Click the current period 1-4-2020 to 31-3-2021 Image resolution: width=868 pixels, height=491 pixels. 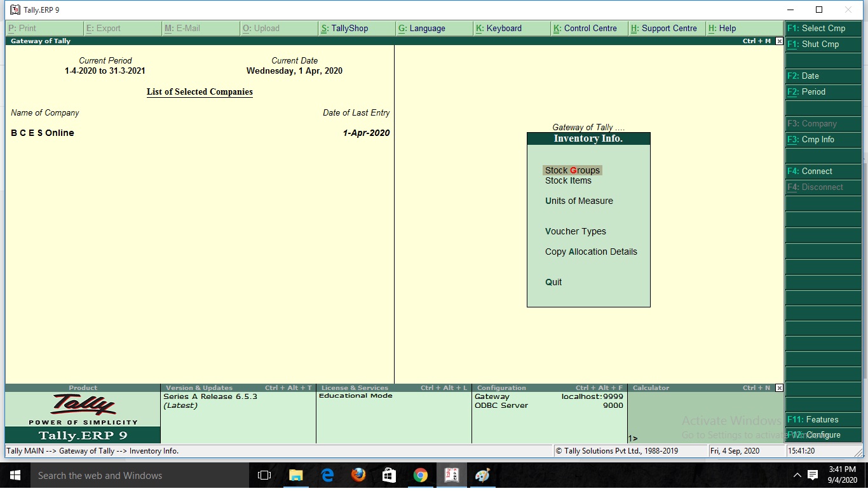(105, 71)
